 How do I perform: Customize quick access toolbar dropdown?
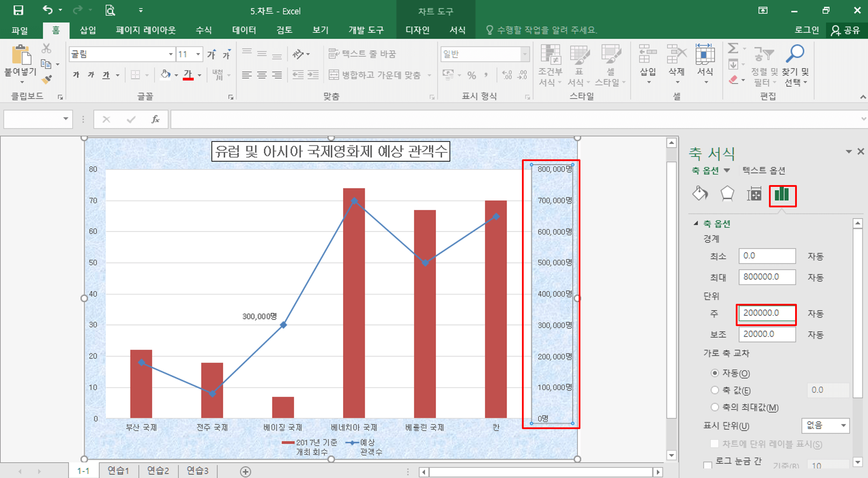point(141,10)
